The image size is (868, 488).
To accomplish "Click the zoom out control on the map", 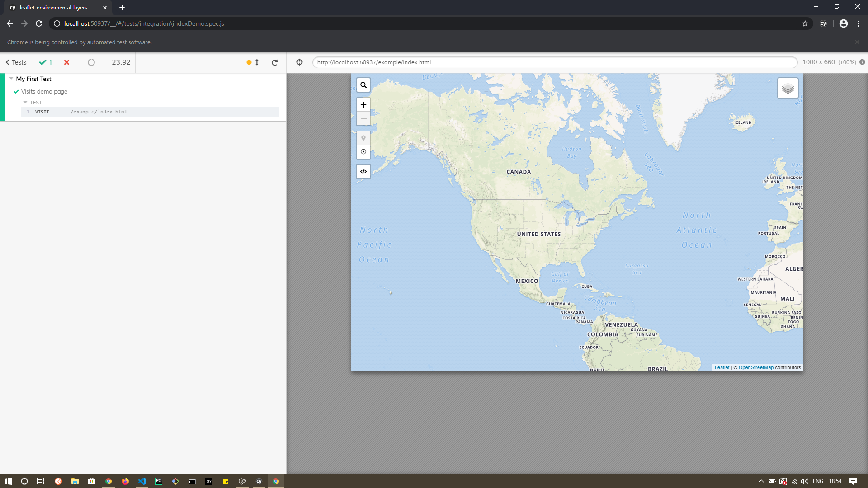I will pyautogui.click(x=363, y=118).
